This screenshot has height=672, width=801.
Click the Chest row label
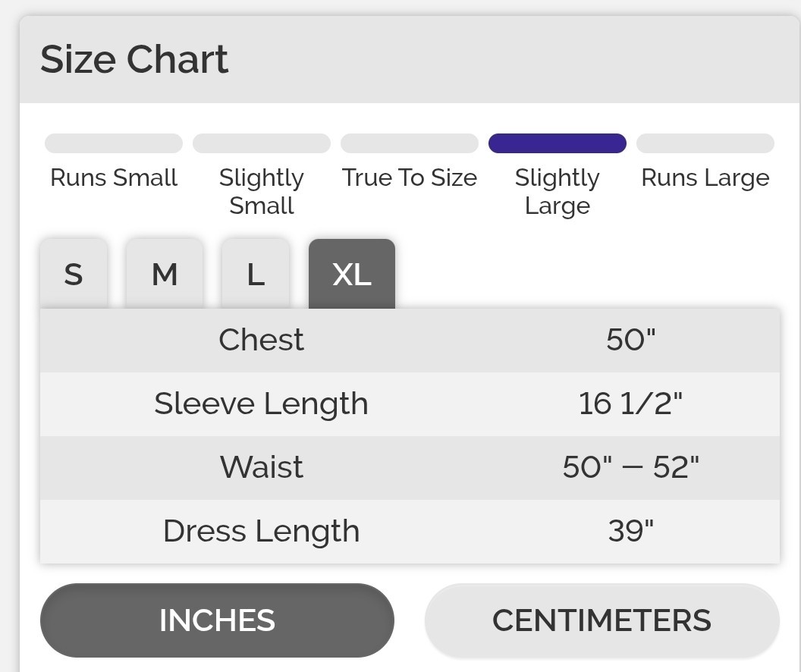[x=261, y=340]
